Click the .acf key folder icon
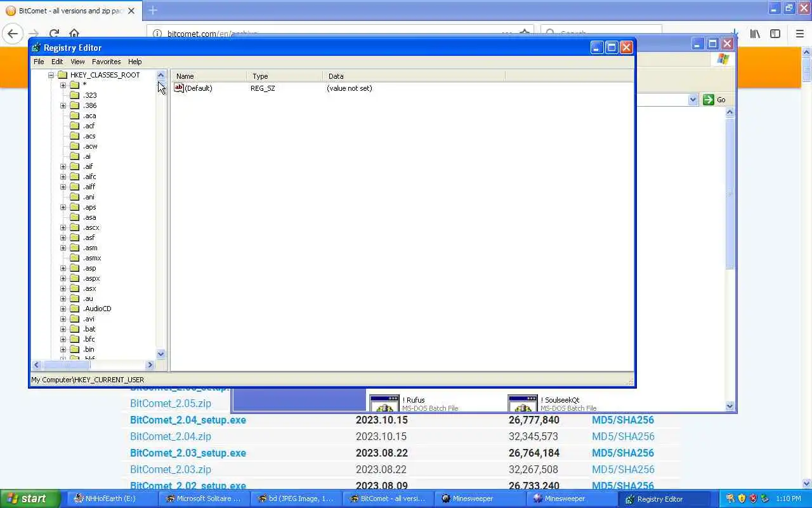 (74, 126)
